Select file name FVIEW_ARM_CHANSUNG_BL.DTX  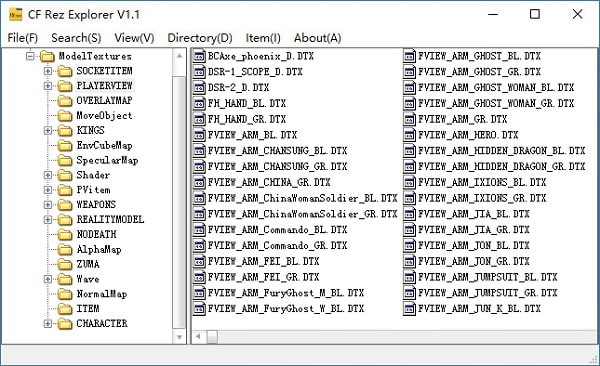point(277,151)
